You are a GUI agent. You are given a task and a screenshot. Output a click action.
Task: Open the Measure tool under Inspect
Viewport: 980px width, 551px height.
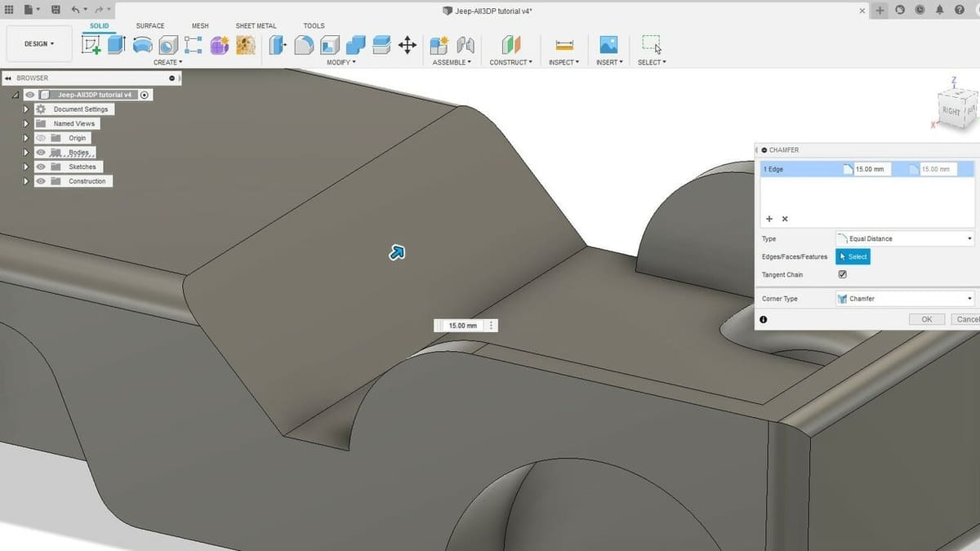pos(563,45)
